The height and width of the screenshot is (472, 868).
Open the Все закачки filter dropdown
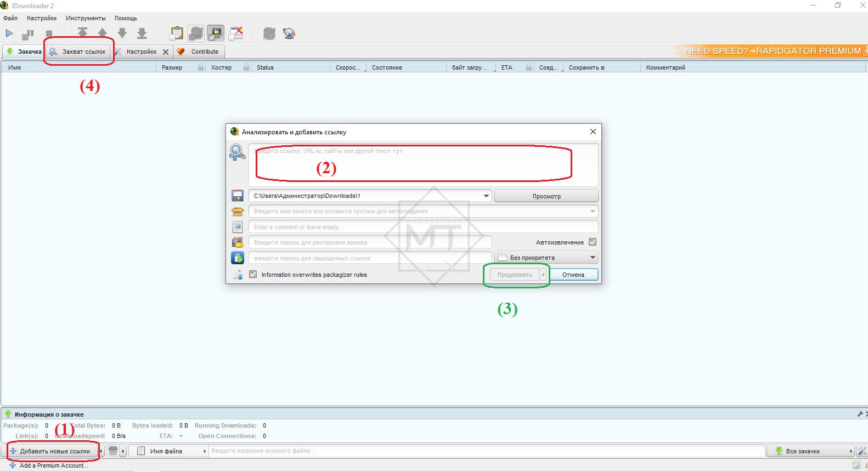[x=810, y=451]
